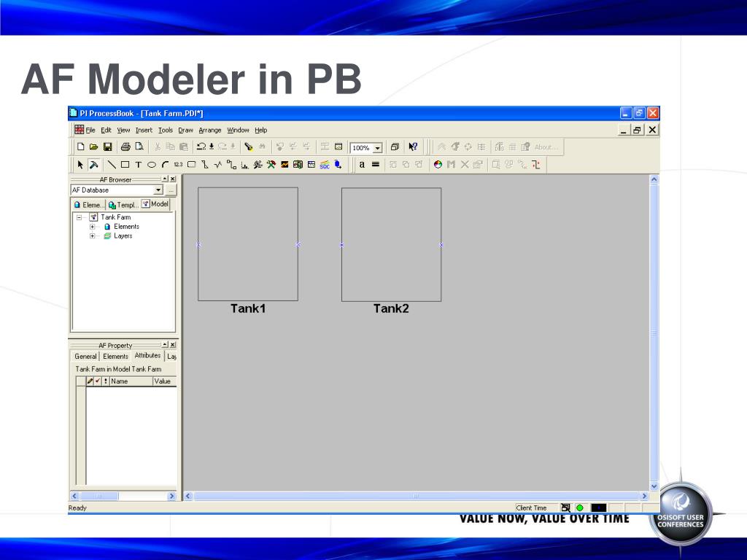Open the Draw menu

click(x=186, y=130)
